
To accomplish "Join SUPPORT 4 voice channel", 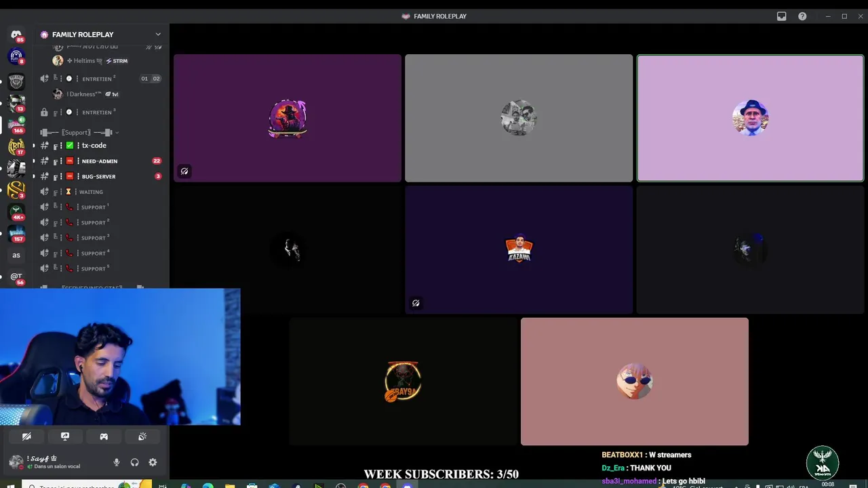I will (101, 253).
